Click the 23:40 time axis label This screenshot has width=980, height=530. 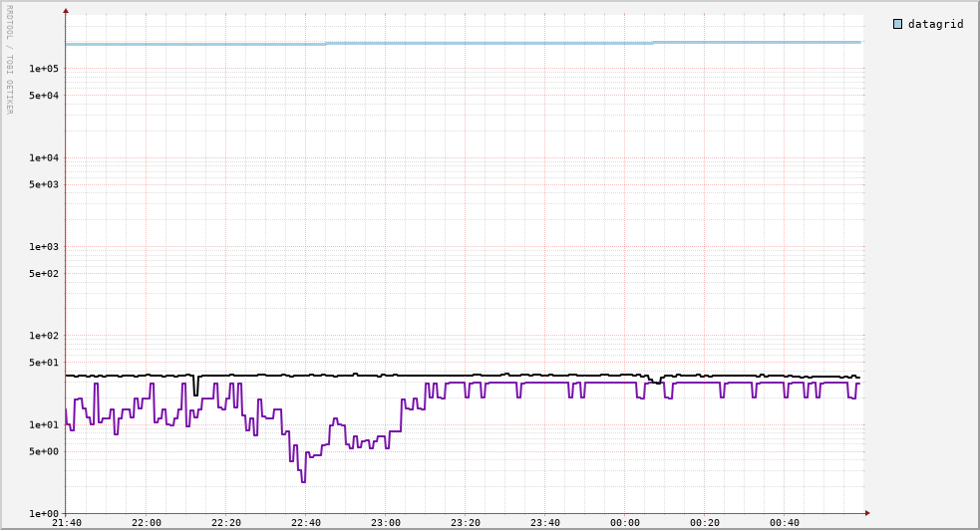click(x=545, y=523)
